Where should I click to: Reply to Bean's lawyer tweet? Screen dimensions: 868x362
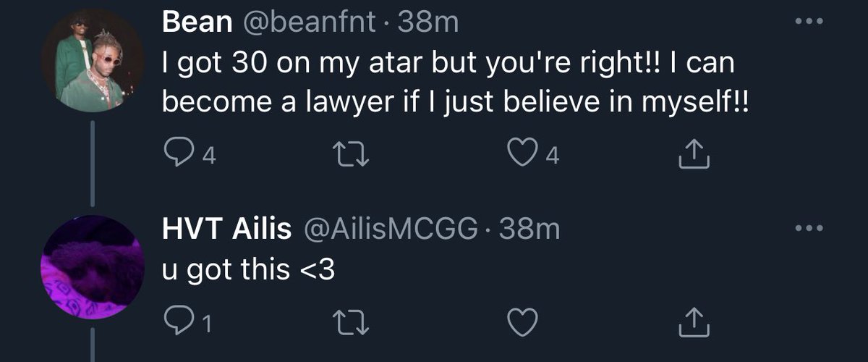tap(176, 153)
